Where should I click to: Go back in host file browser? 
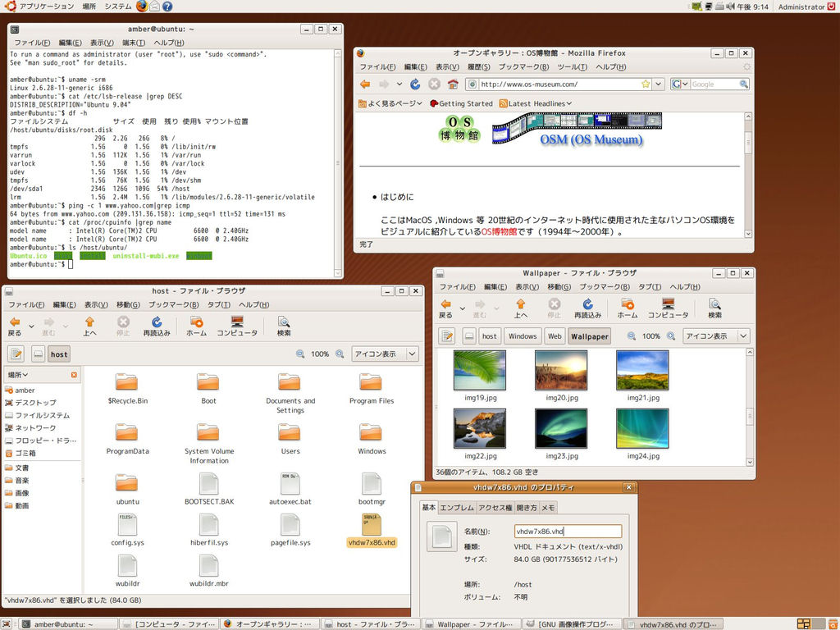(x=15, y=326)
